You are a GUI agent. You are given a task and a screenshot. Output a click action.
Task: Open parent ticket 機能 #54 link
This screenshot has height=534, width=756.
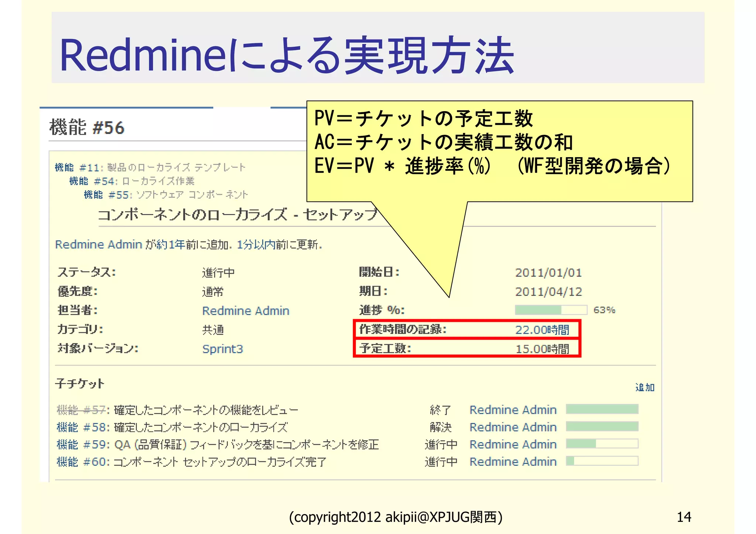[92, 181]
